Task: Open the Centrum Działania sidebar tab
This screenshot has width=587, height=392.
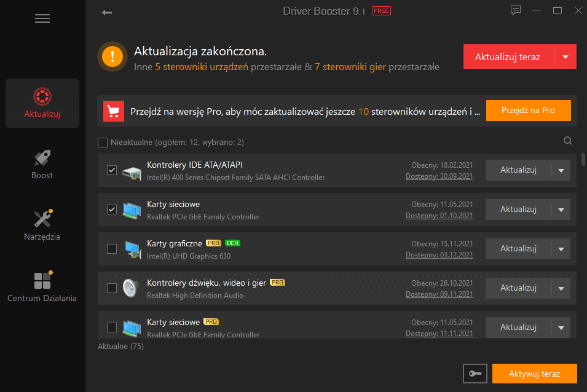Action: click(x=42, y=288)
